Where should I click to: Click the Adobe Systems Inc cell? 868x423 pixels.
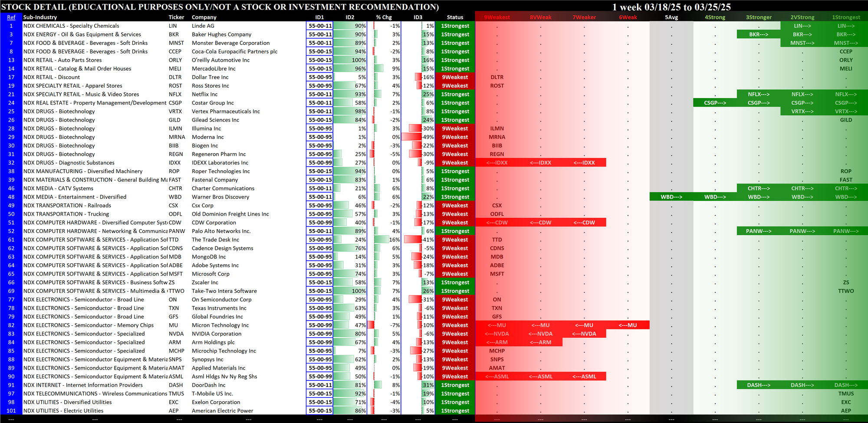click(215, 266)
